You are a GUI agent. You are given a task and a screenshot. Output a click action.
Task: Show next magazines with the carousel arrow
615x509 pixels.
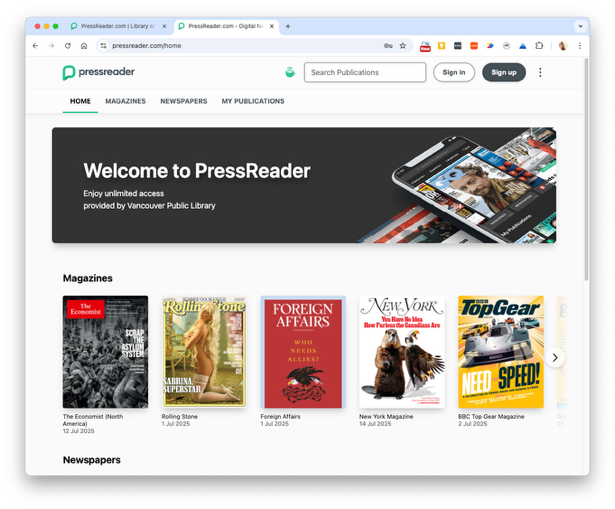tap(555, 358)
